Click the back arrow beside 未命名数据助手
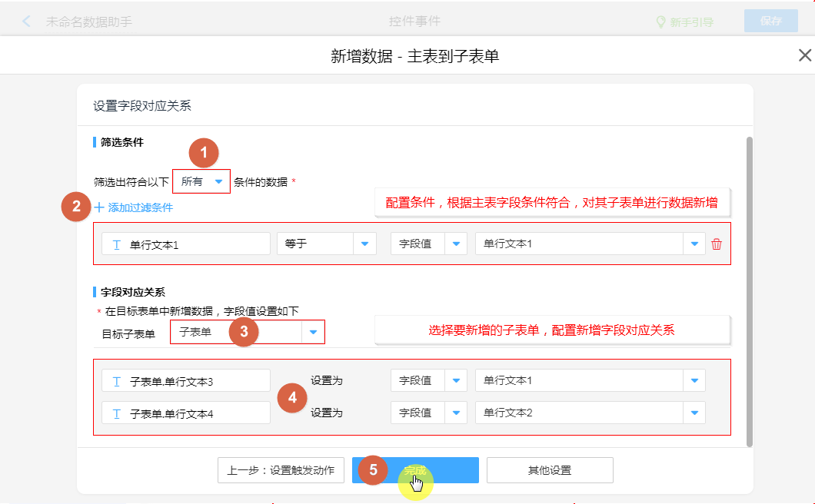Viewport: 815px width, 504px height. point(27,22)
